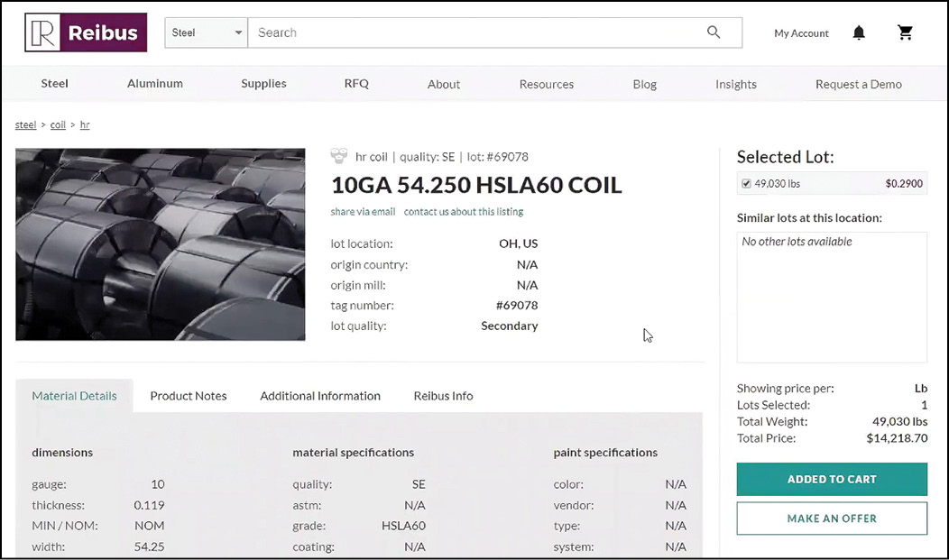This screenshot has width=949, height=560.
Task: Click the Make an Offer button
Action: [832, 519]
